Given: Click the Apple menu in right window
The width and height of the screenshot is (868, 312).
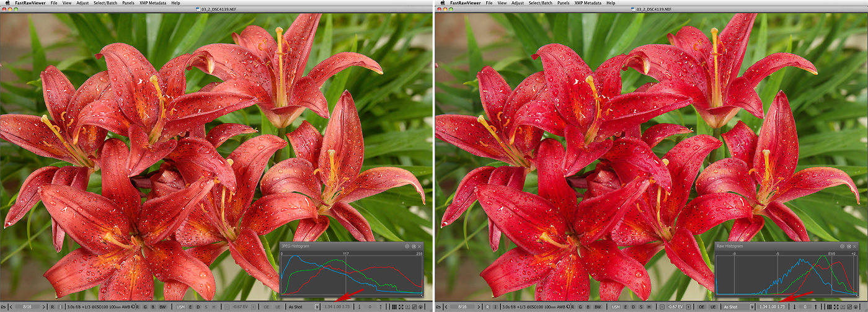Looking at the screenshot, I should click(441, 3).
